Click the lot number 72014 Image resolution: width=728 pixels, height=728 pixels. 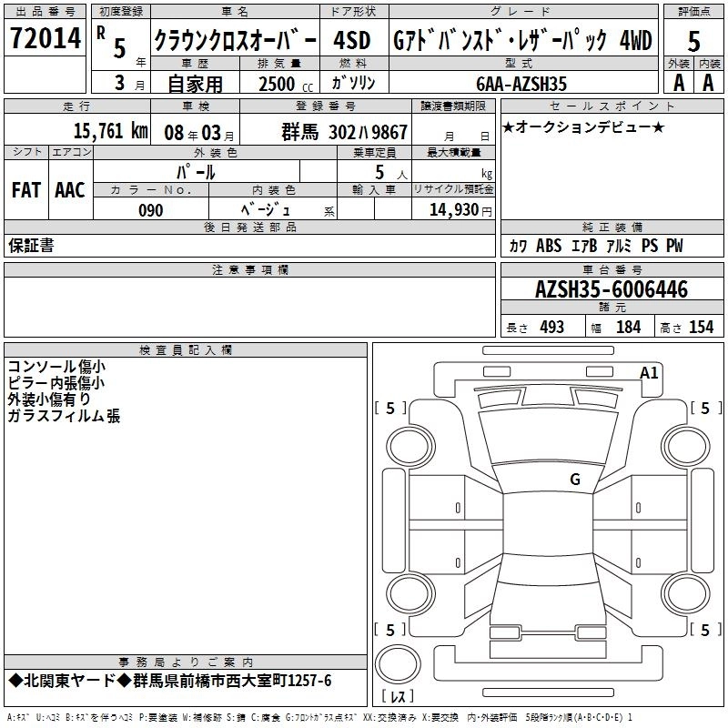[45, 37]
